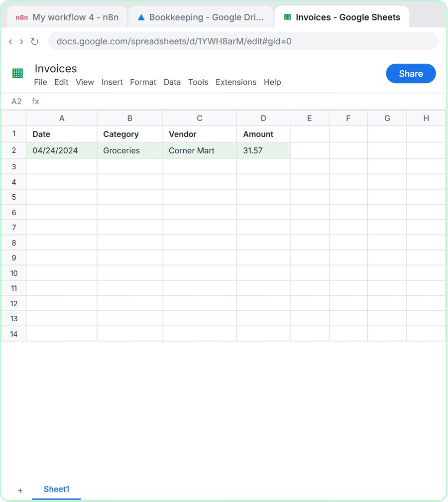Screen dimensions: 448x502
Task: Open the Extensions menu
Action: coord(236,82)
